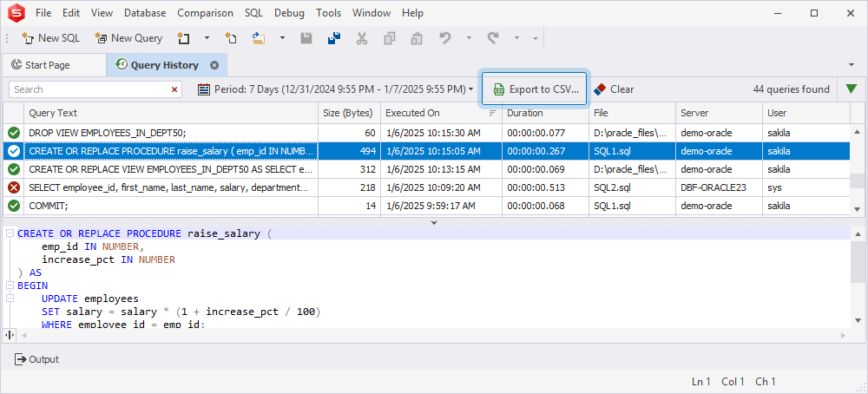Click the success status icon of the DROP VIEW row
The image size is (868, 394).
tap(14, 133)
